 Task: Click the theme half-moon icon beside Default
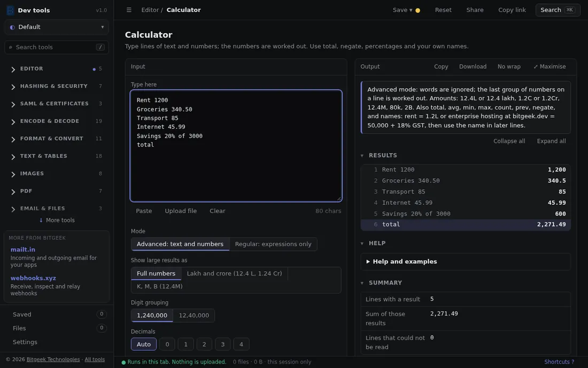pyautogui.click(x=12, y=27)
